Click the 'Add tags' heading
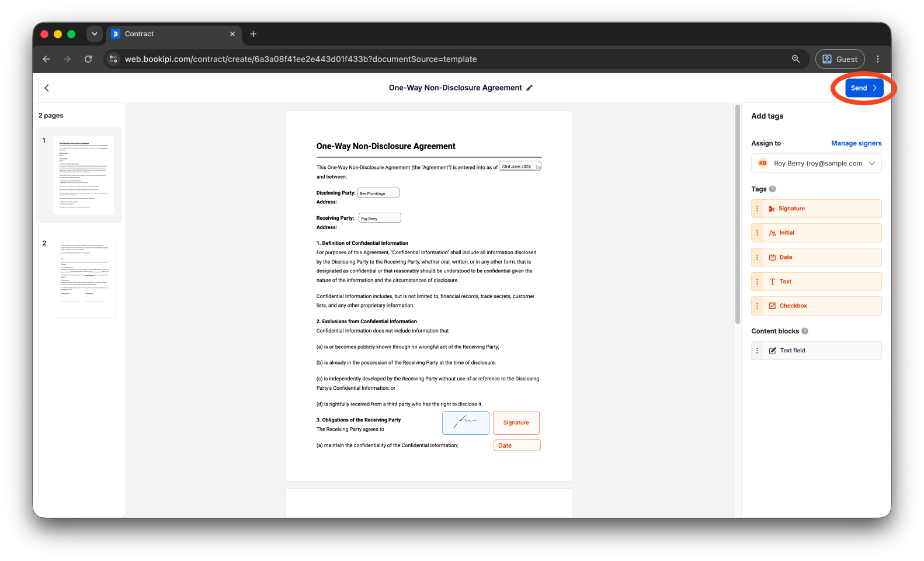The width and height of the screenshot is (924, 561). [x=767, y=116]
